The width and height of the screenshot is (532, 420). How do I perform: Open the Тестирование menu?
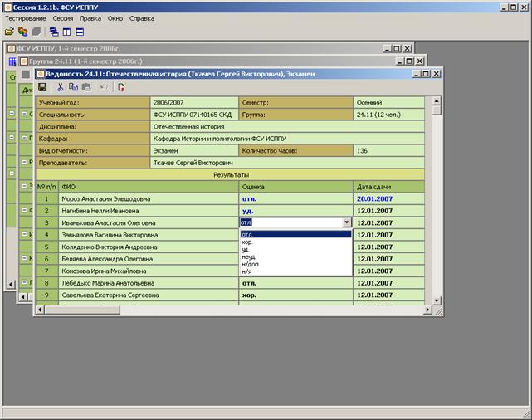click(25, 17)
